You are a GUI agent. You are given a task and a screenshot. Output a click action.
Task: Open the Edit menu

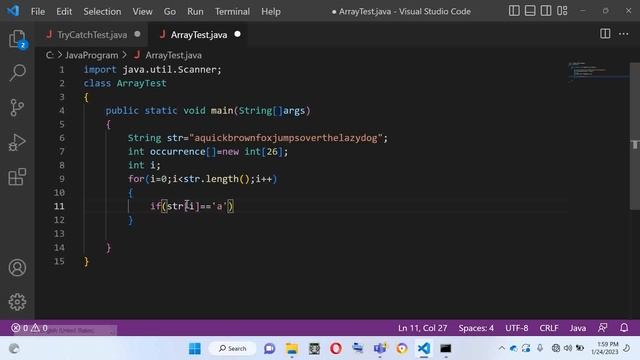tap(64, 11)
